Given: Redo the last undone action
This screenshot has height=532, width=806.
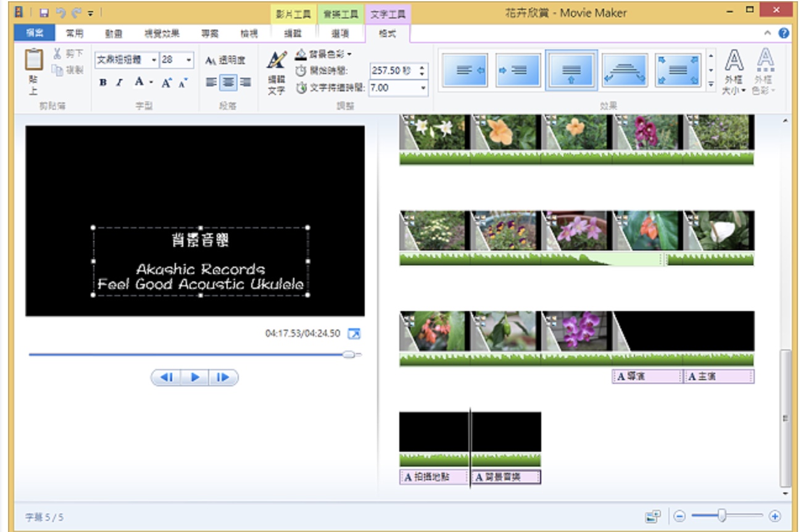Looking at the screenshot, I should [76, 12].
